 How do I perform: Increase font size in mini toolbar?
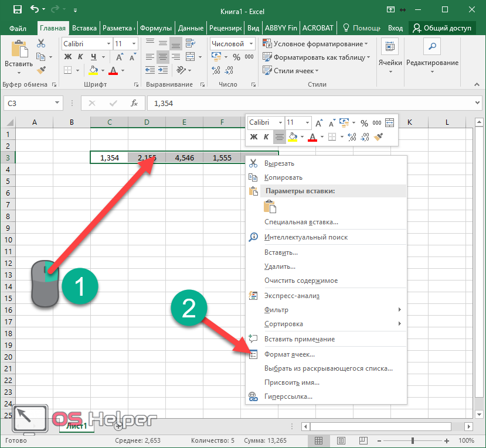[x=319, y=123]
